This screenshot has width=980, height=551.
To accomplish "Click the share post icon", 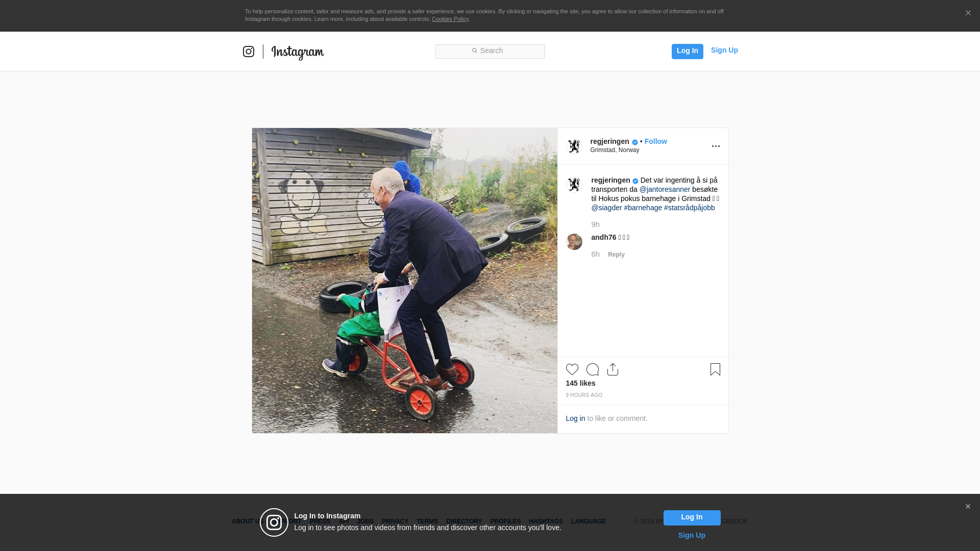I will (x=612, y=369).
